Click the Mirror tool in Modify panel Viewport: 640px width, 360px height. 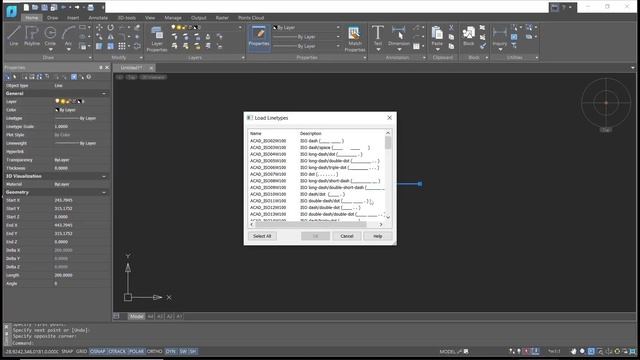111,37
